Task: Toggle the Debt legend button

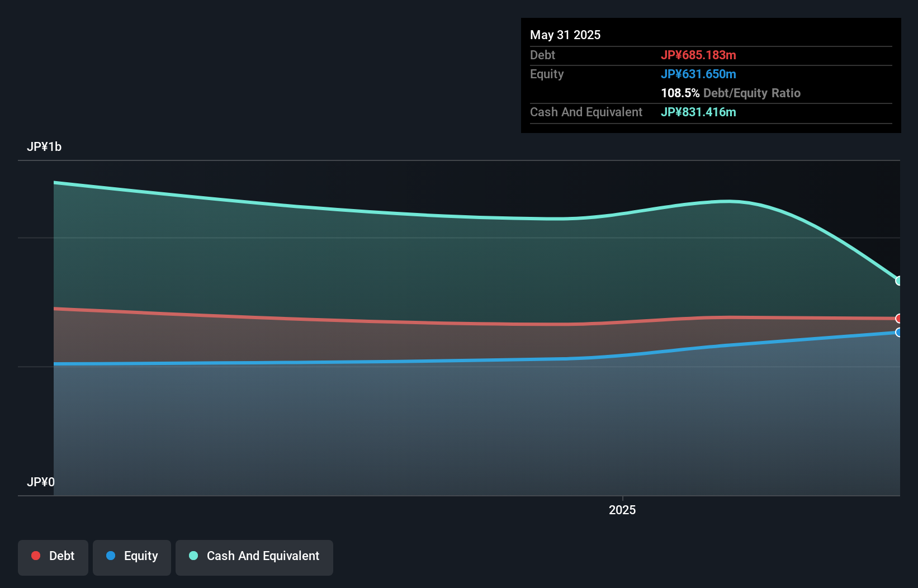Action: pos(53,557)
